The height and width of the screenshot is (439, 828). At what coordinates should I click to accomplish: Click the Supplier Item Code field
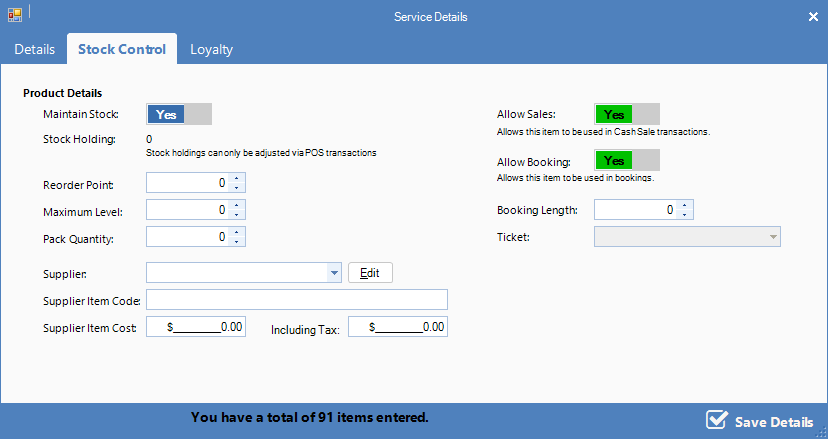click(x=297, y=300)
